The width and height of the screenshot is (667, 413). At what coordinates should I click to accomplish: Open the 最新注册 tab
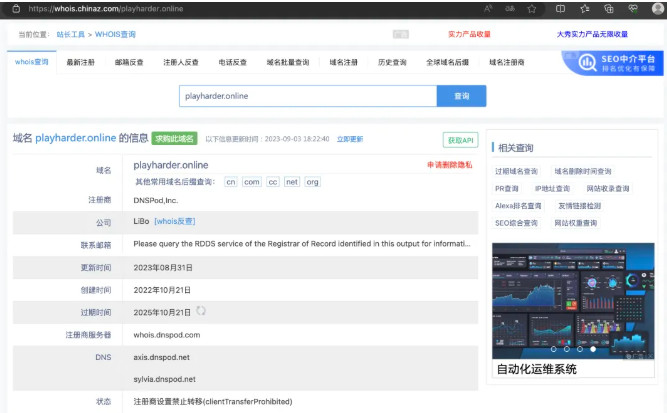click(83, 62)
